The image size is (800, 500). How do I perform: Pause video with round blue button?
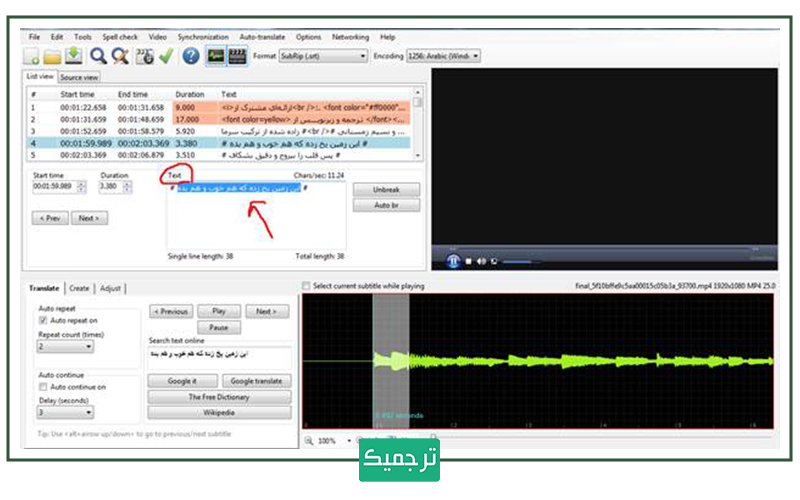coord(453,261)
